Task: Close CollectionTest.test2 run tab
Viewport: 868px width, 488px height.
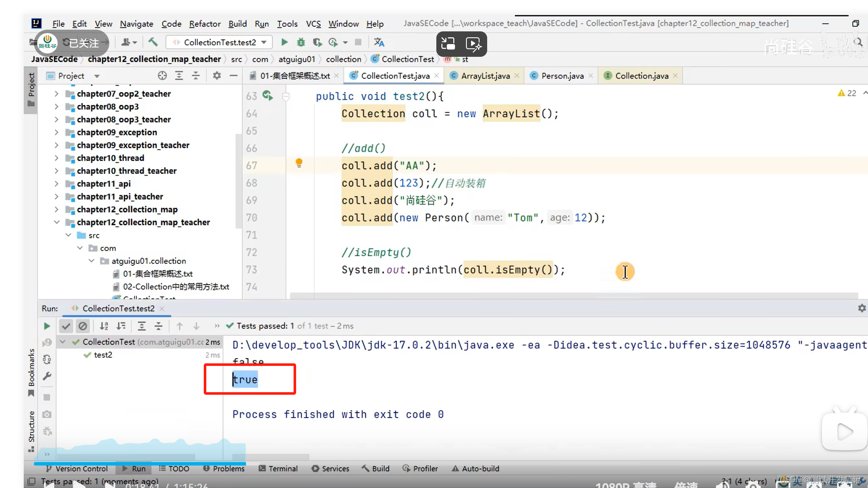Action: (162, 309)
